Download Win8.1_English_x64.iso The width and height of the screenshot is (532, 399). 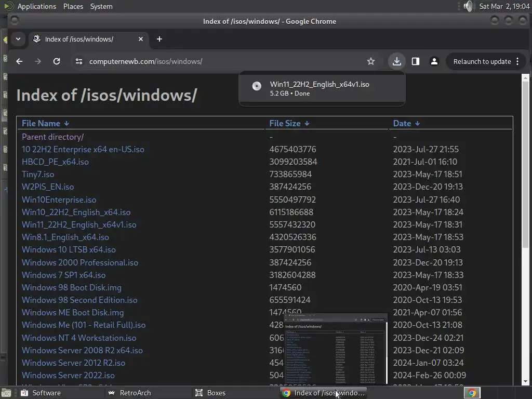[x=65, y=237]
